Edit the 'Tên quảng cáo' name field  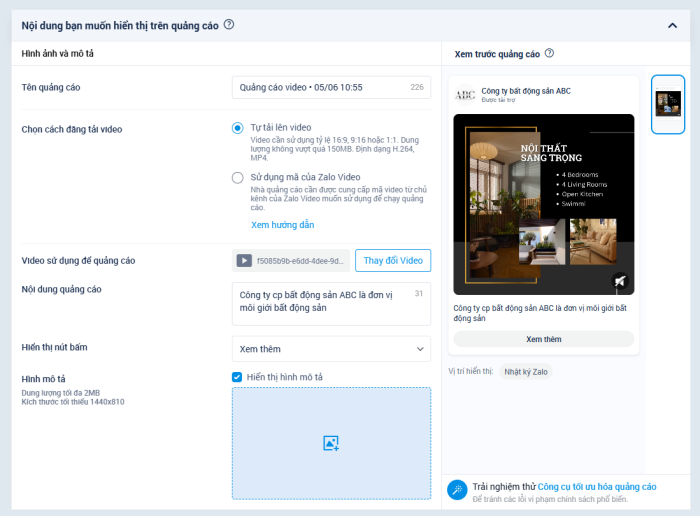tap(331, 87)
